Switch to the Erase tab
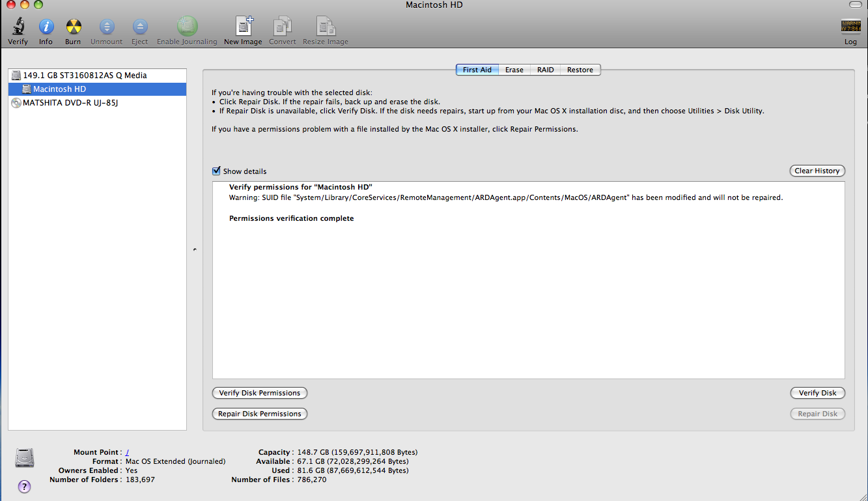868x501 pixels. pos(514,70)
